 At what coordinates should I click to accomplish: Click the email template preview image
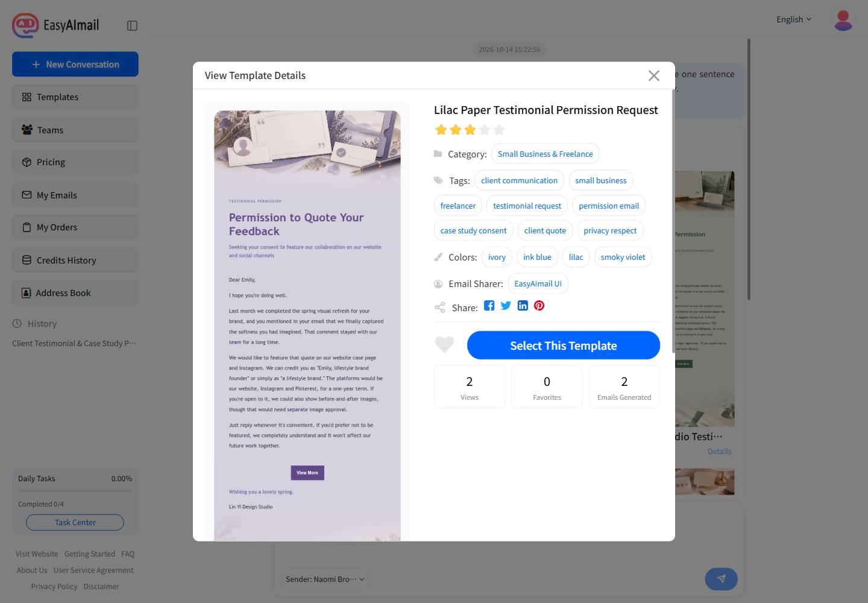click(307, 326)
